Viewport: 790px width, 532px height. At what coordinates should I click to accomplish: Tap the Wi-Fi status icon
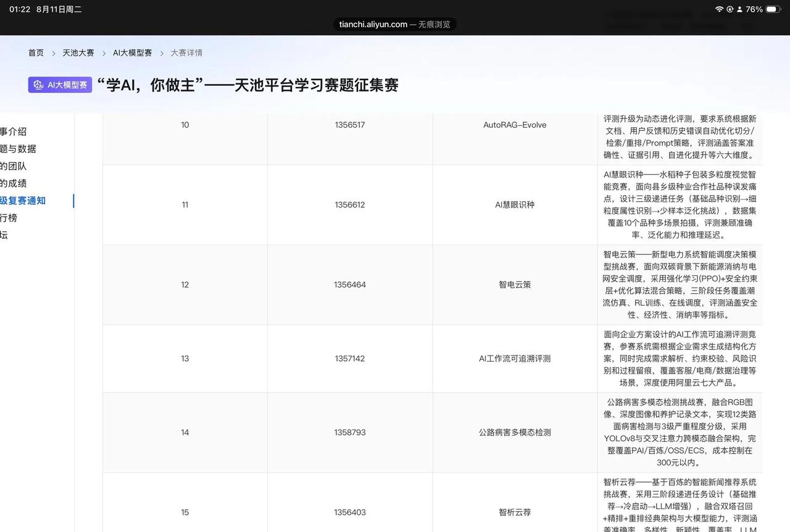[x=719, y=9]
